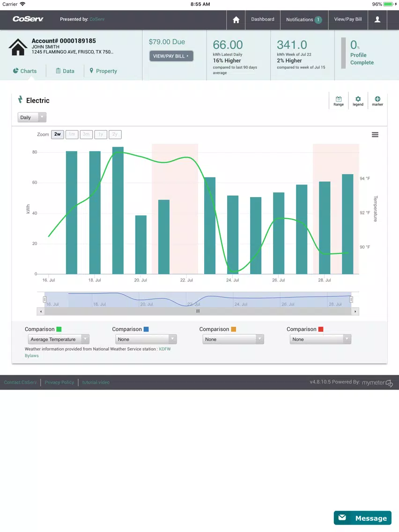Open the Average Temperature comparison dropdown
399x532 pixels.
click(x=59, y=339)
